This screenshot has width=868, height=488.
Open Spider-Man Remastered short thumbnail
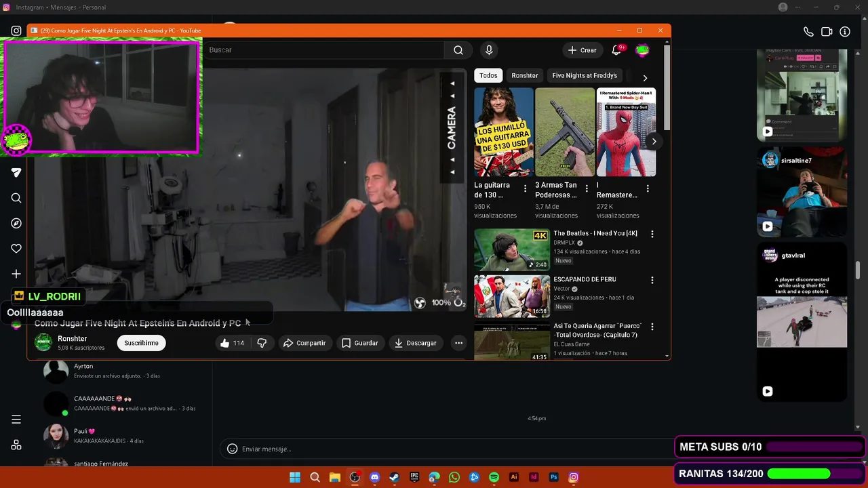[626, 132]
